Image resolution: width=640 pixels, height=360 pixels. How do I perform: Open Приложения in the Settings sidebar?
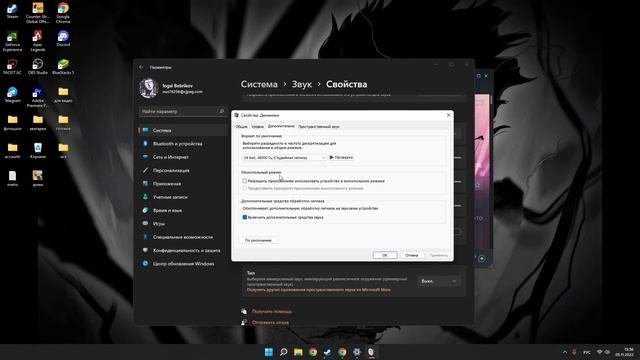[x=184, y=184]
